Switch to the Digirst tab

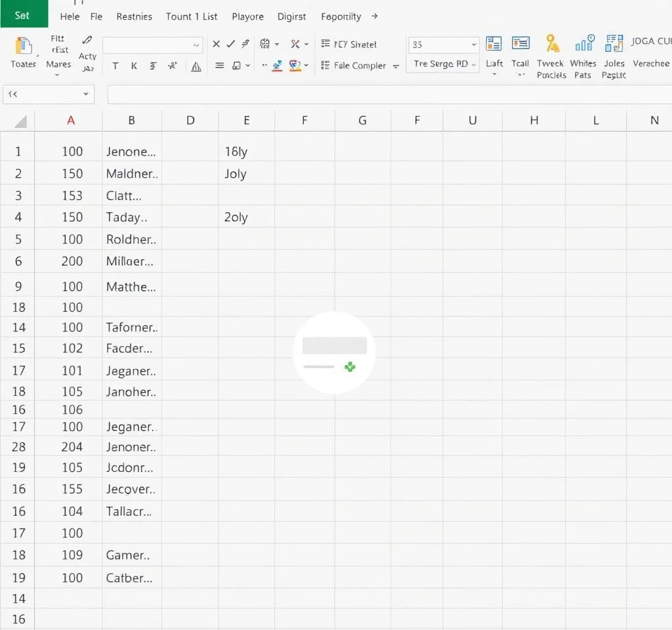pyautogui.click(x=291, y=16)
